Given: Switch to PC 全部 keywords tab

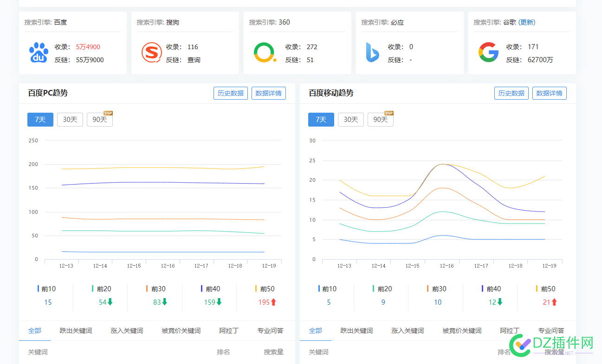Looking at the screenshot, I should point(35,331).
